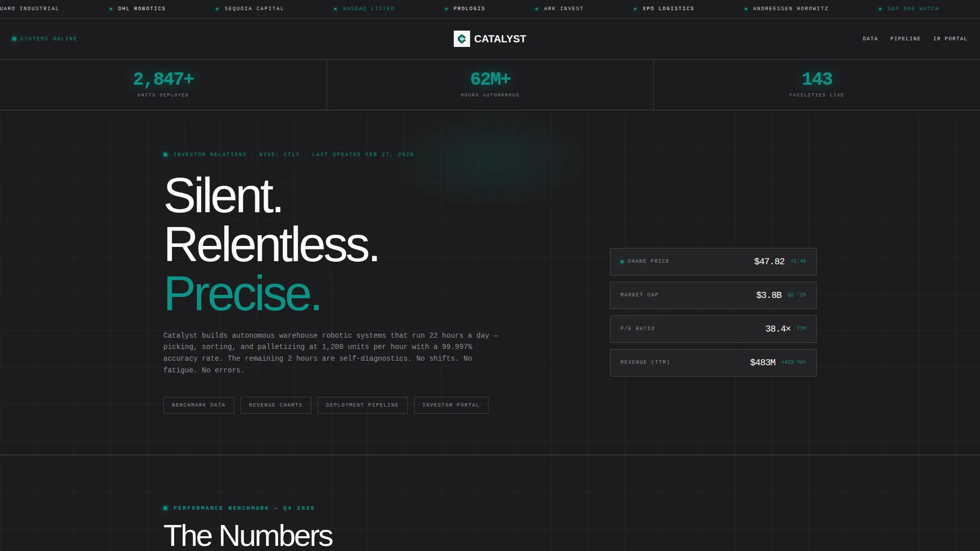The width and height of the screenshot is (980, 551).
Task: Select the Revenue (TTM) card
Action: [x=713, y=363]
